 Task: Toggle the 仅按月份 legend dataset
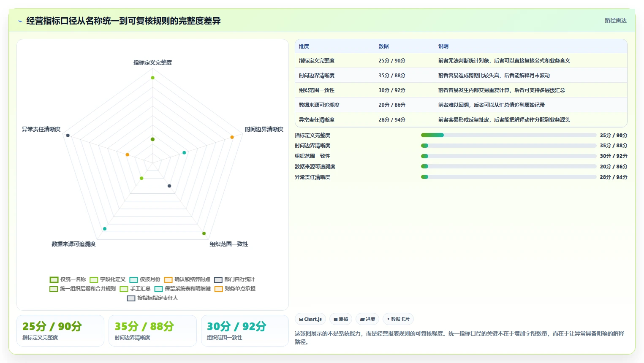tap(145, 279)
